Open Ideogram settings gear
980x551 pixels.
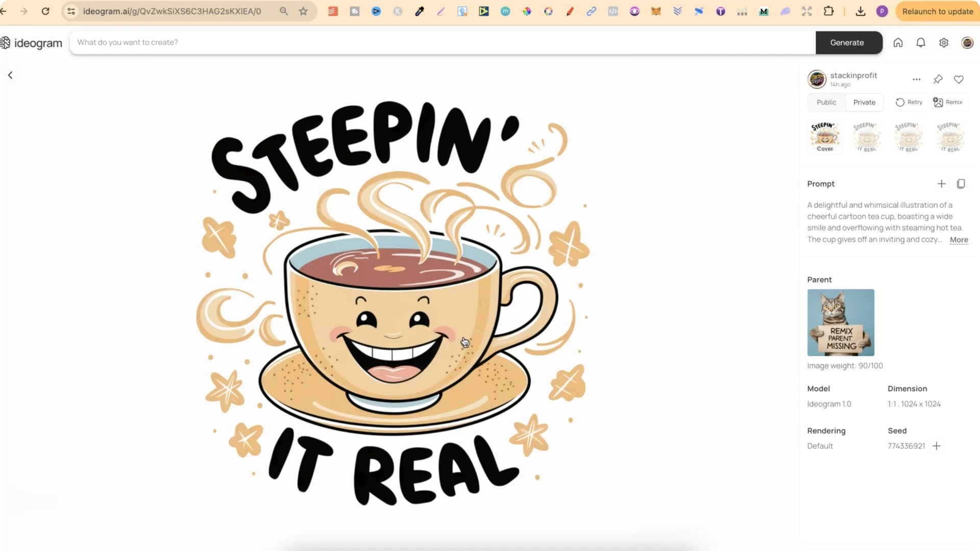pos(944,42)
